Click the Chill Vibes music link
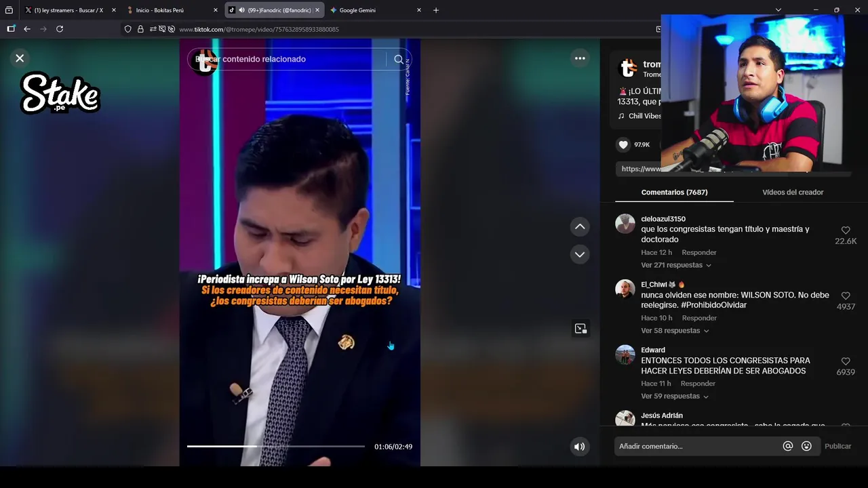Viewport: 868px width, 488px height. click(x=639, y=116)
